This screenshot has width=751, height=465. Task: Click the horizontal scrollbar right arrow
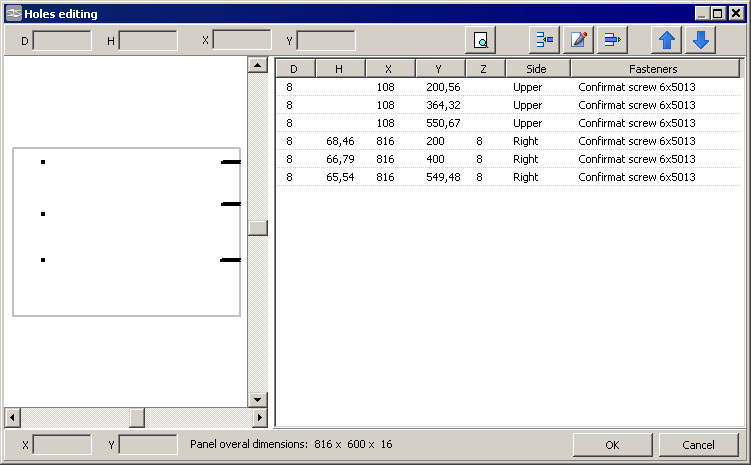click(260, 418)
